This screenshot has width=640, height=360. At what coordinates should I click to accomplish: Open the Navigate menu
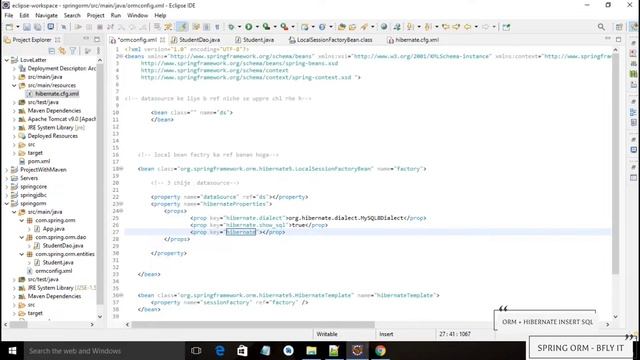coord(46,15)
